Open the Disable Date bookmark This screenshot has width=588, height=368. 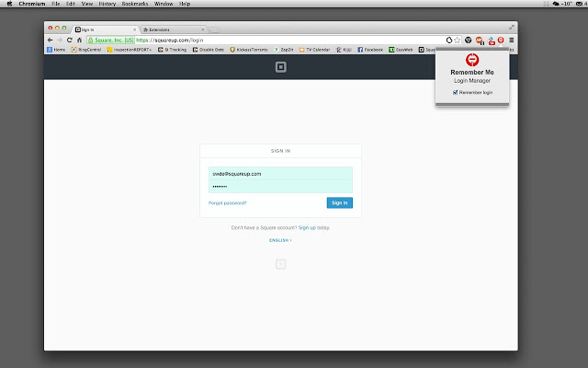(209, 50)
